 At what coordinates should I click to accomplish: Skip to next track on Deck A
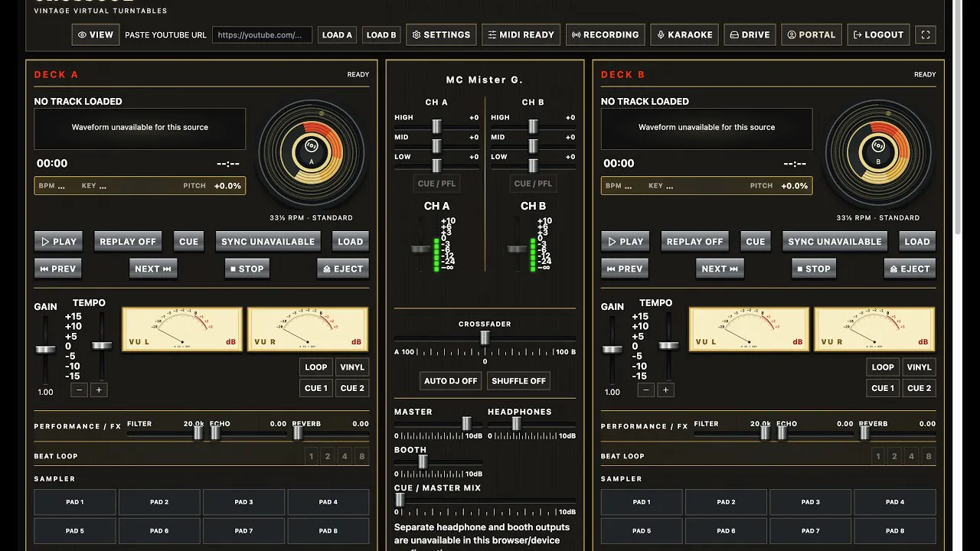(153, 269)
